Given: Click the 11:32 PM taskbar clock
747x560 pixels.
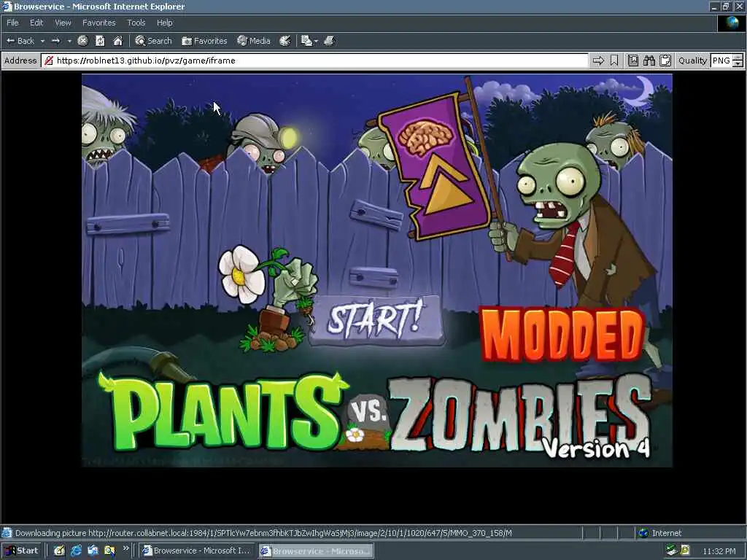Looking at the screenshot, I should (719, 551).
